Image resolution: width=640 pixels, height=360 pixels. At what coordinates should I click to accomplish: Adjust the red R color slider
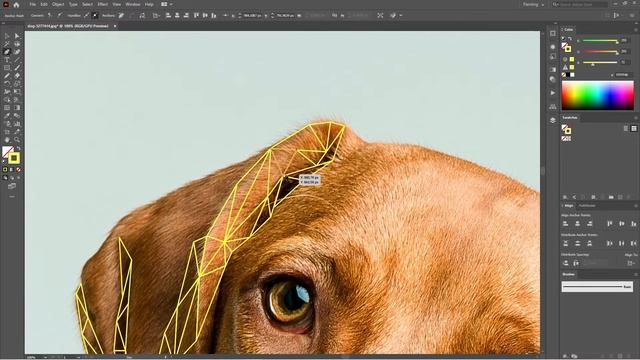tap(600, 40)
